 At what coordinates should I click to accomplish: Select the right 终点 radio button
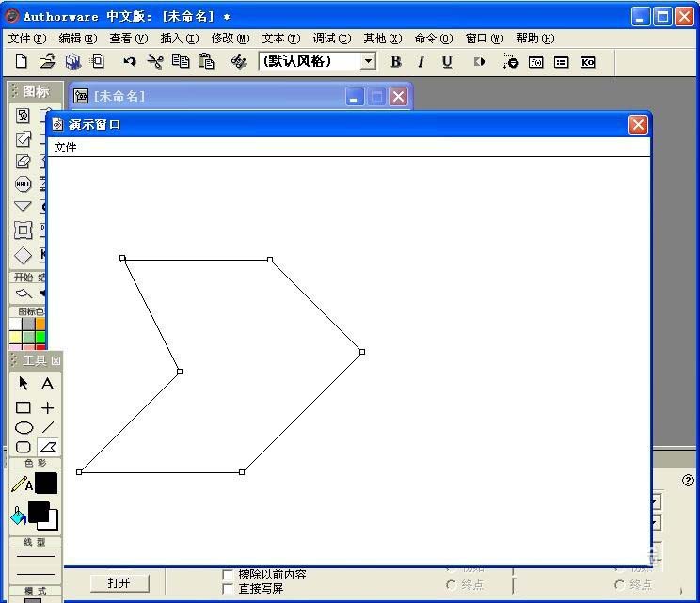click(620, 585)
